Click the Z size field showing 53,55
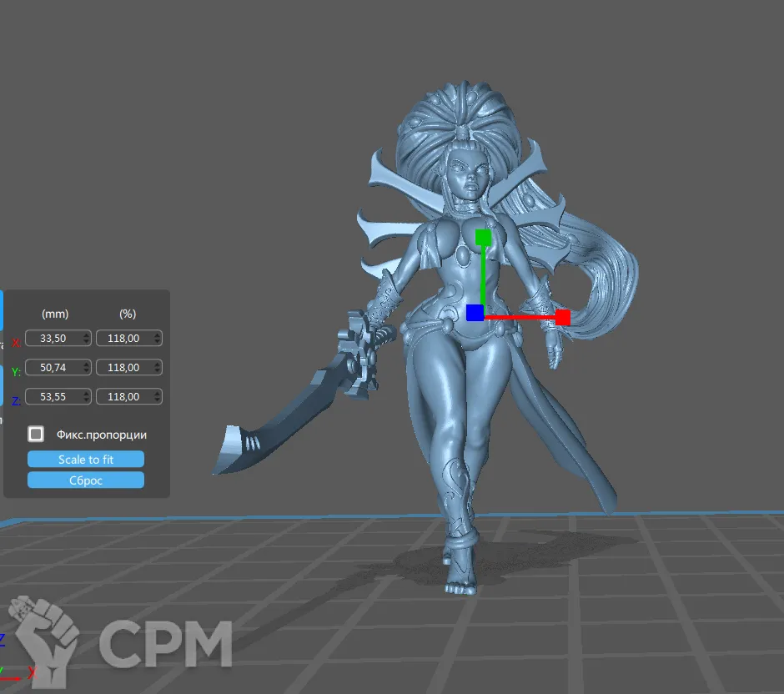Image resolution: width=784 pixels, height=694 pixels. [x=53, y=396]
